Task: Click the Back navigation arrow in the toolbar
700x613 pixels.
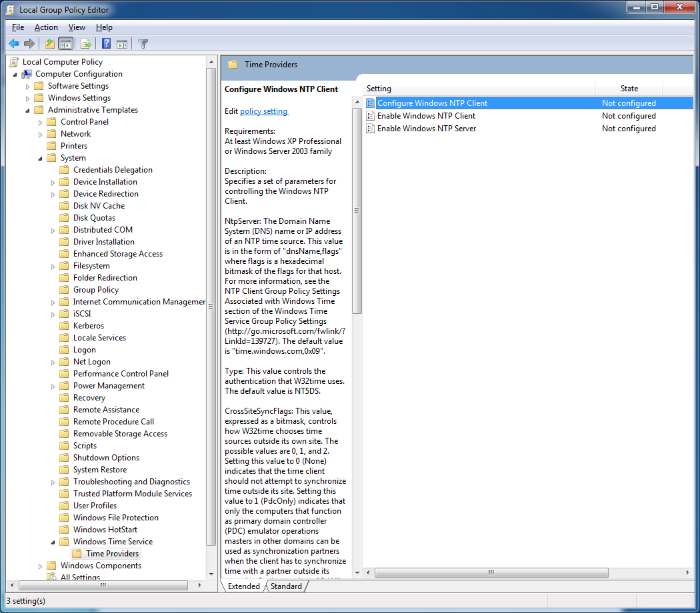Action: pyautogui.click(x=14, y=43)
